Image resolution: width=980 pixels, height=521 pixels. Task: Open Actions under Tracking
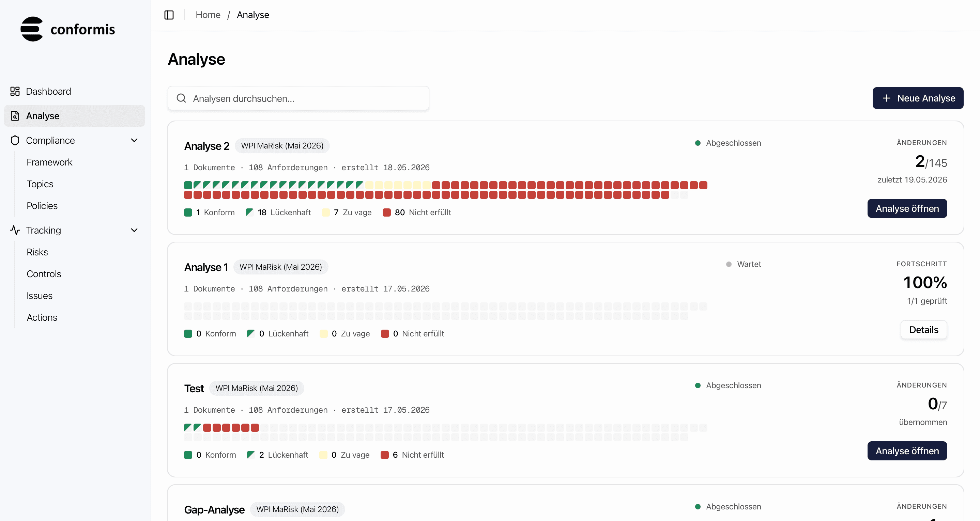point(42,318)
